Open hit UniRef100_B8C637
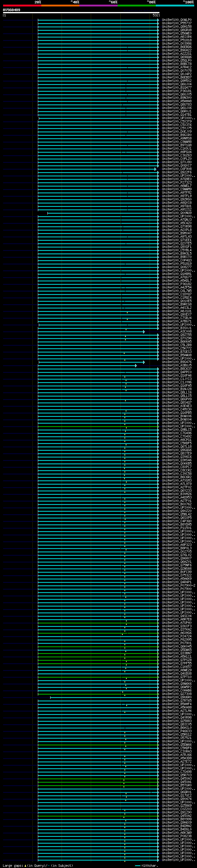197x868 pixels. click(x=176, y=369)
